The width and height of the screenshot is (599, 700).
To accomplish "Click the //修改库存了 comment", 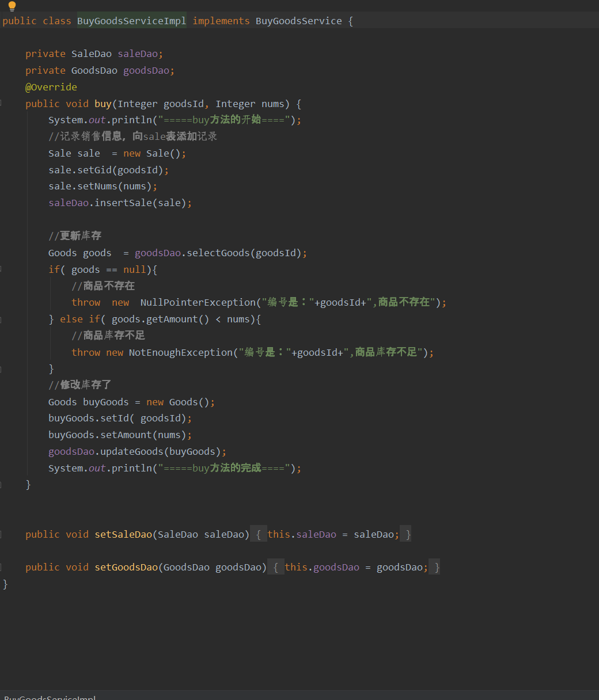I will point(80,385).
